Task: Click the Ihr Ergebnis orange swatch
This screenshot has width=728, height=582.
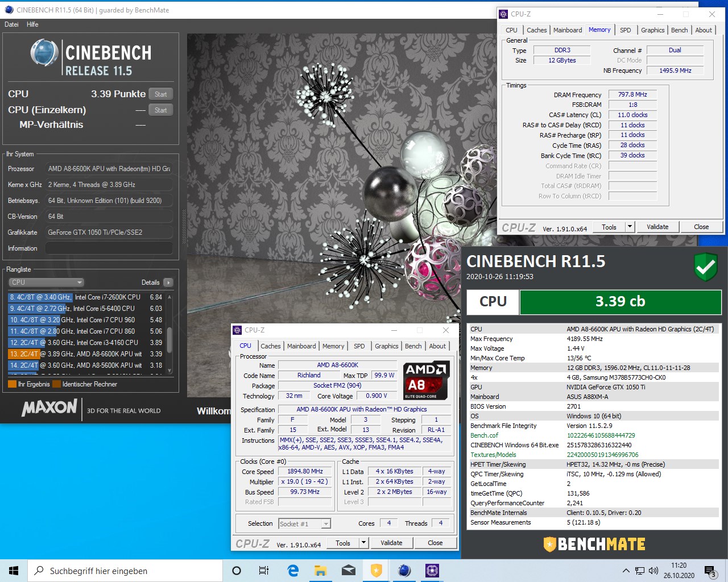Action: tap(12, 384)
